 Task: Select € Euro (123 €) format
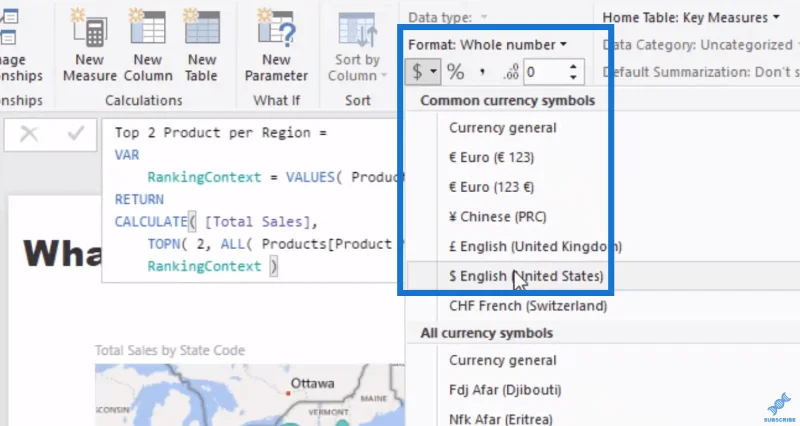point(491,187)
